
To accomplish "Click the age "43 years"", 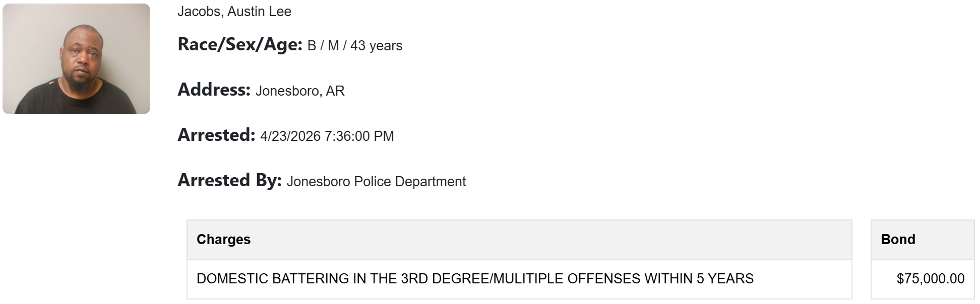I will tap(376, 46).
